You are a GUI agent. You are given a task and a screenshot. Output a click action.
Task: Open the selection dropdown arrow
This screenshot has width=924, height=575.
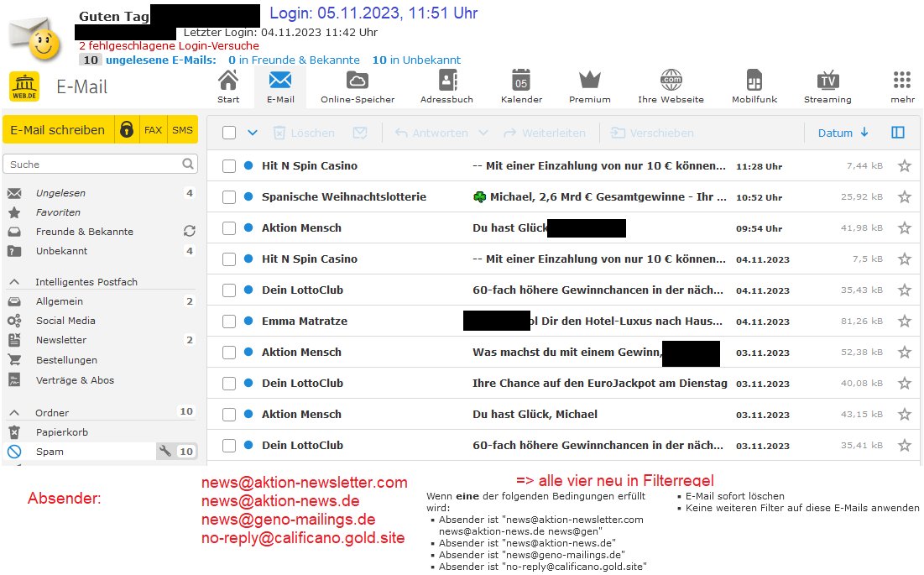(253, 133)
